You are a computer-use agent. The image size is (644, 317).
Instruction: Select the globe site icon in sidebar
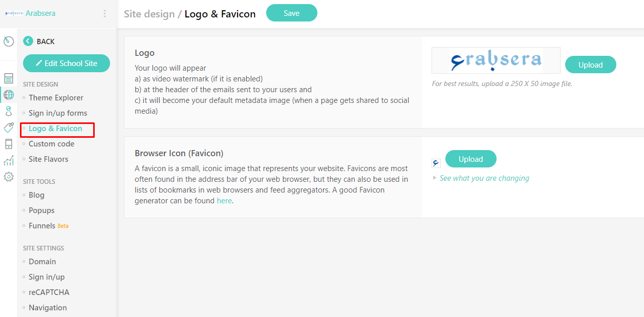click(x=9, y=95)
